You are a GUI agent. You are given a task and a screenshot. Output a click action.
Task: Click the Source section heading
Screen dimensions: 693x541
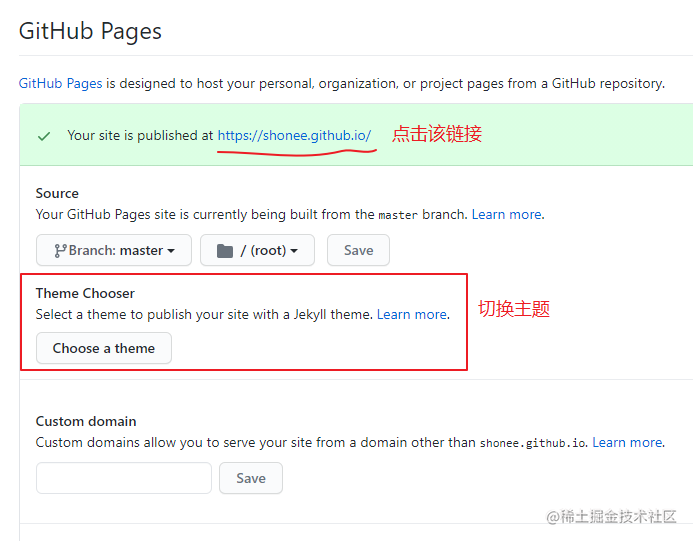(x=57, y=193)
